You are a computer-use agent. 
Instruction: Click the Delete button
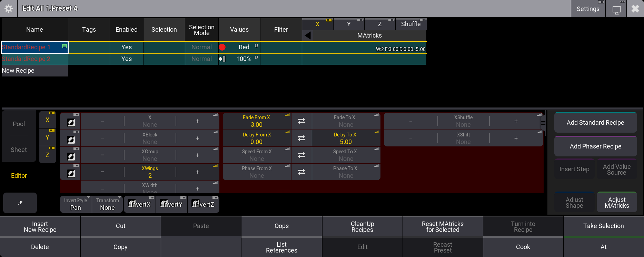tap(40, 247)
